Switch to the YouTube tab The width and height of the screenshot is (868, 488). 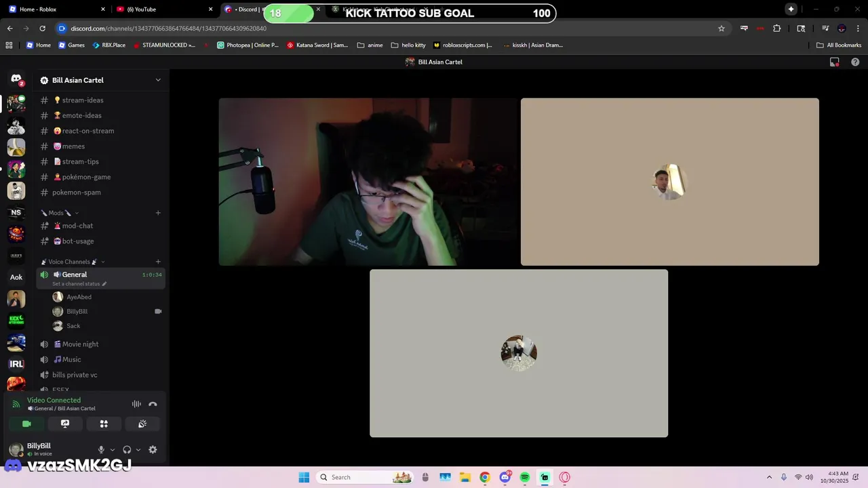[x=165, y=9]
